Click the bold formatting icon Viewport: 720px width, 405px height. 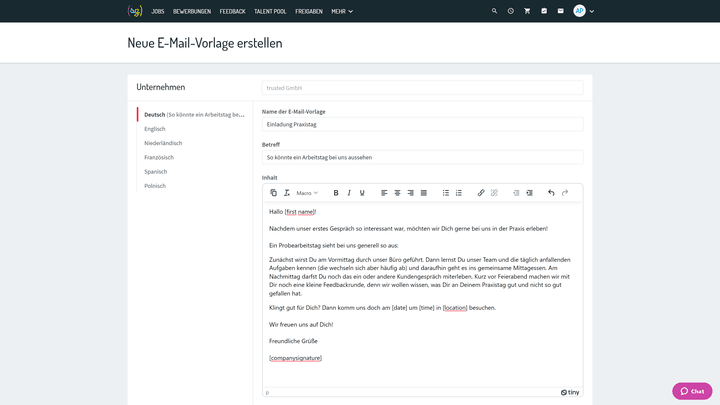(x=336, y=193)
